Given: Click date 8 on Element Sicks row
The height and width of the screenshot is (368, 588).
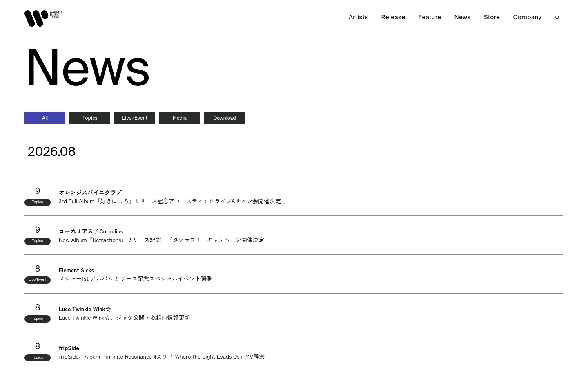Looking at the screenshot, I should coord(38,269).
